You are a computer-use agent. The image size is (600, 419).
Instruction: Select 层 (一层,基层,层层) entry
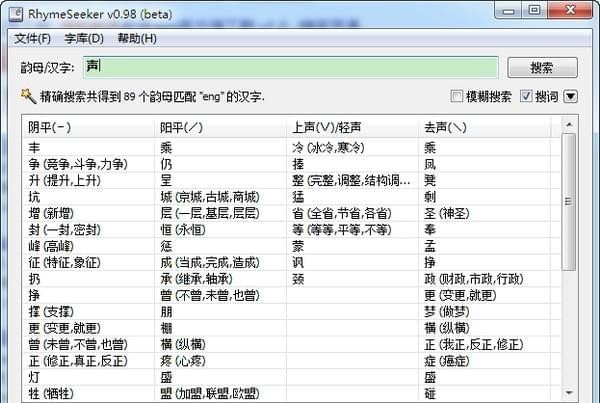click(210, 214)
